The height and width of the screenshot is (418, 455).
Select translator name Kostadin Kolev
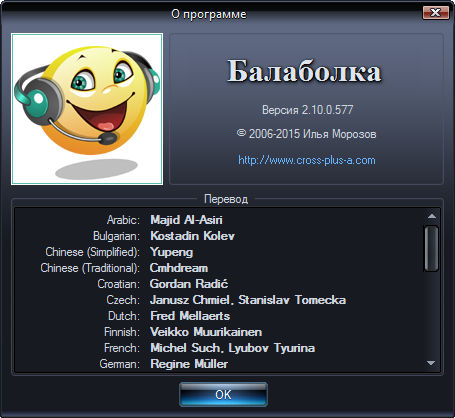pyautogui.click(x=192, y=236)
